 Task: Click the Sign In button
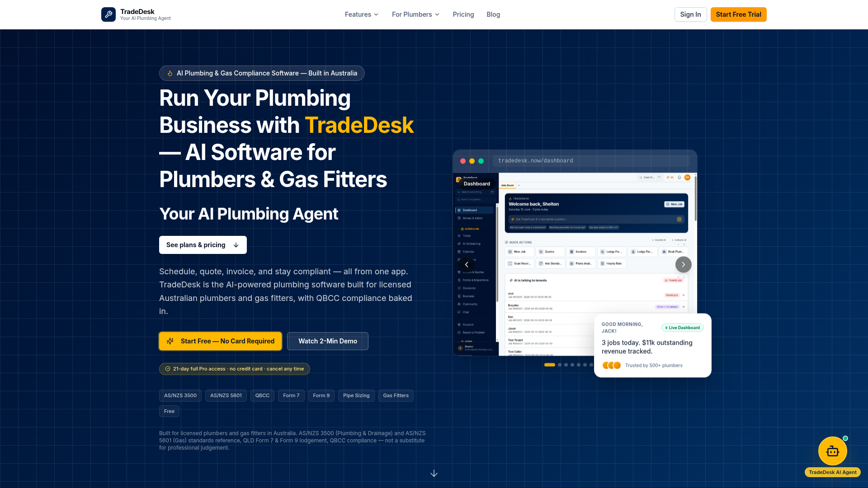tap(690, 14)
